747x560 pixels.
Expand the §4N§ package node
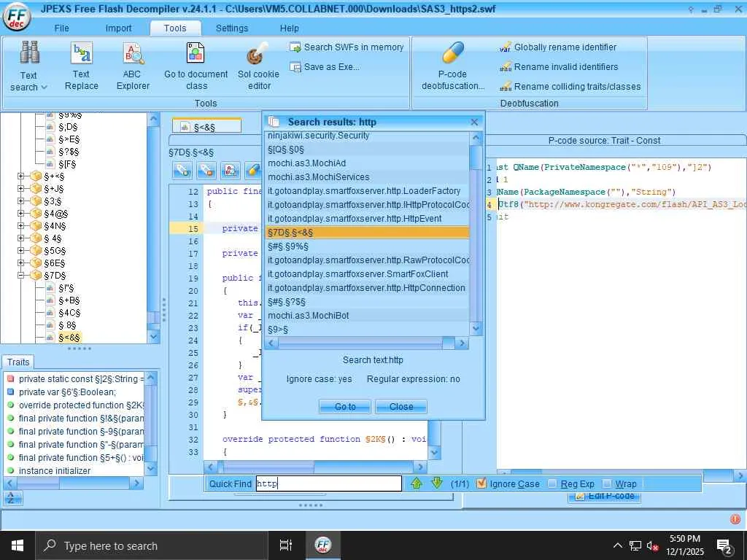click(20, 226)
